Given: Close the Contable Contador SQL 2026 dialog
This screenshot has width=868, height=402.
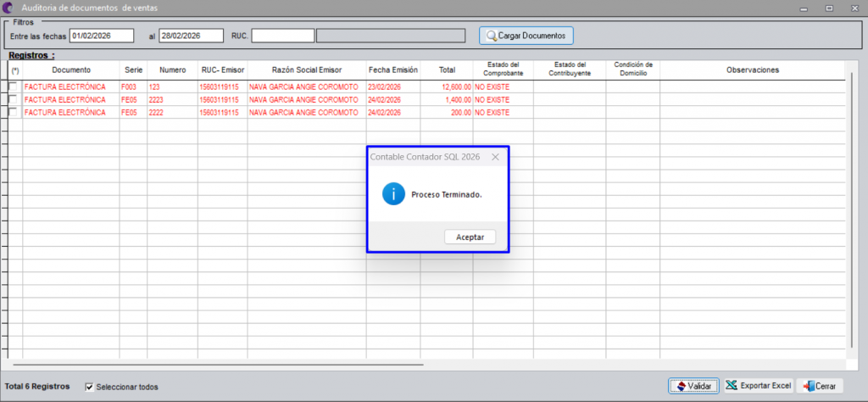Looking at the screenshot, I should (x=495, y=157).
